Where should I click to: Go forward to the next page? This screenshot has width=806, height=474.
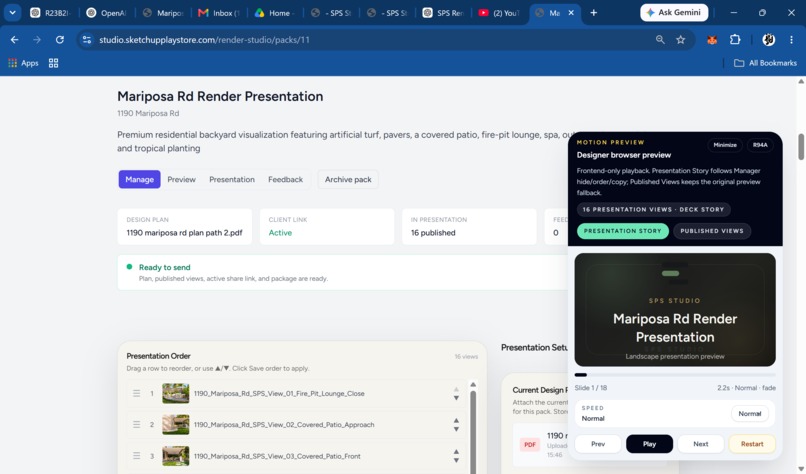click(x=37, y=40)
